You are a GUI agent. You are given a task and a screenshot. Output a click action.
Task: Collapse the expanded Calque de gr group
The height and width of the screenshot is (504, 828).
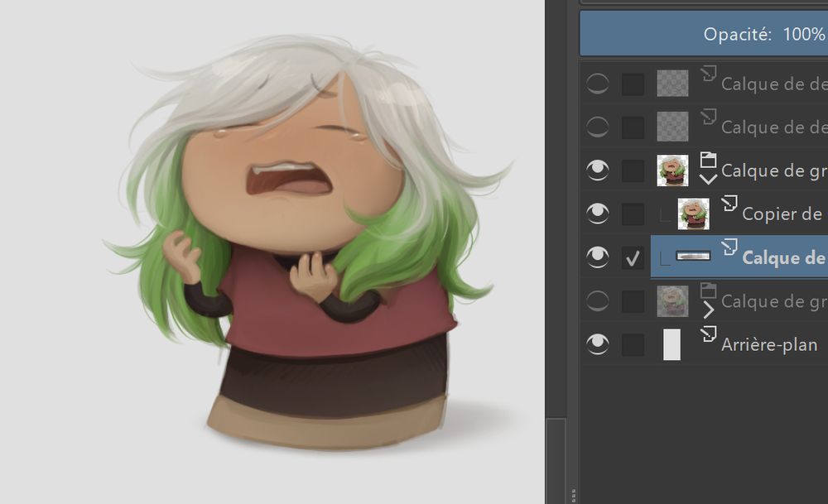coord(708,180)
